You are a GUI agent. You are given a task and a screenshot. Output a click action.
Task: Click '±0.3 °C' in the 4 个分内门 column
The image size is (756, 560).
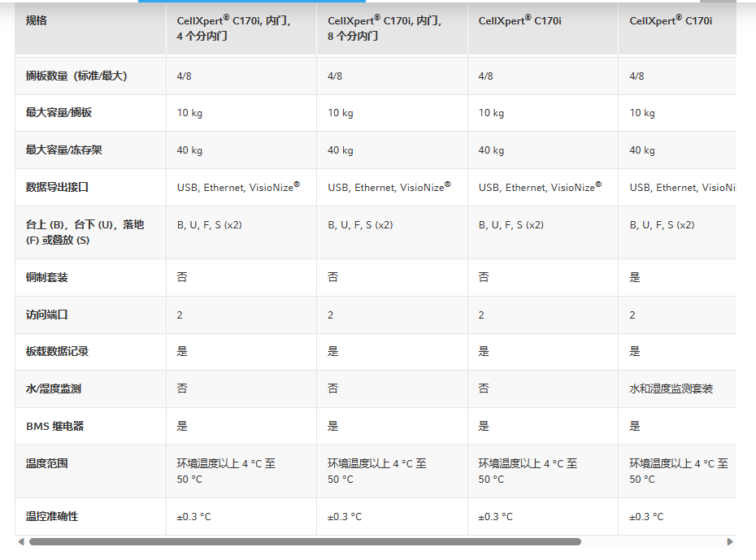tap(193, 517)
